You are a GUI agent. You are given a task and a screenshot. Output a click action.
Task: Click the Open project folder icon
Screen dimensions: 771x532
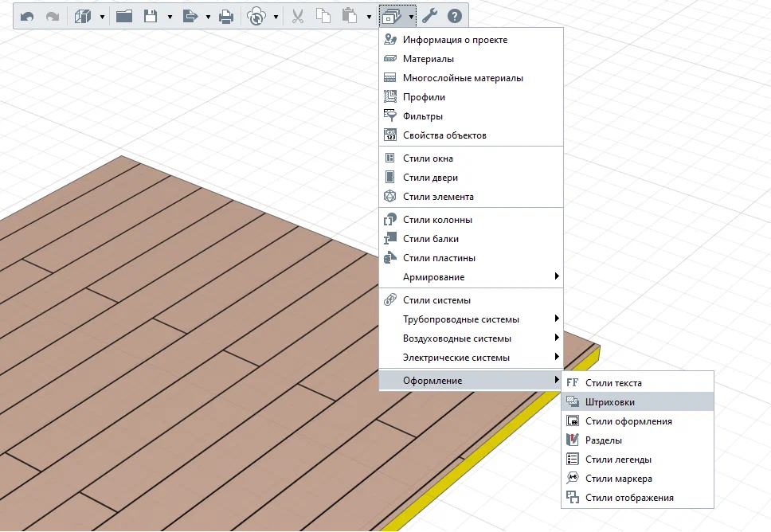tap(124, 16)
